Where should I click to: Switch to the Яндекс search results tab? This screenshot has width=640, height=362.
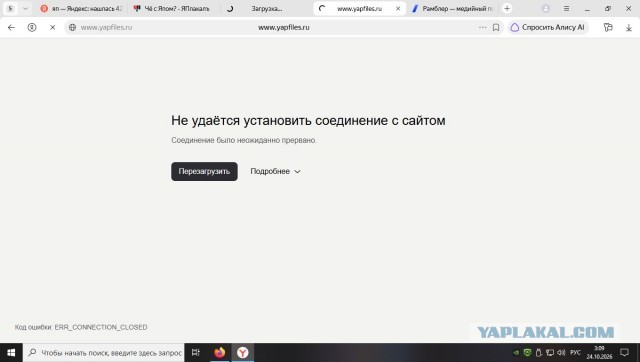click(x=81, y=8)
